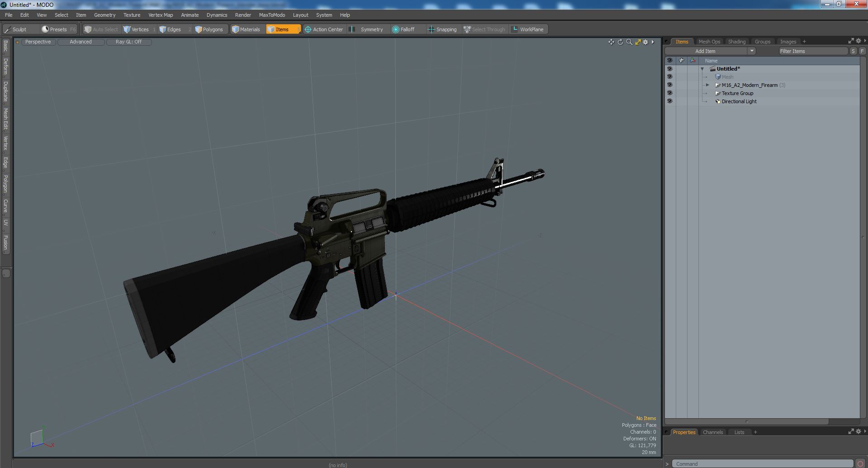Open the Add Item dropdown arrow

[x=752, y=51]
